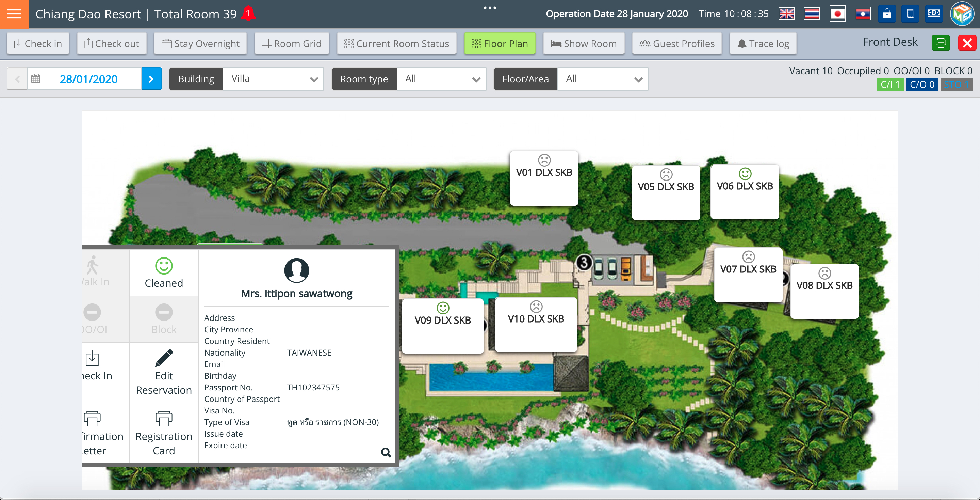The width and height of the screenshot is (980, 500).
Task: Switch to Room Grid view
Action: pyautogui.click(x=292, y=43)
